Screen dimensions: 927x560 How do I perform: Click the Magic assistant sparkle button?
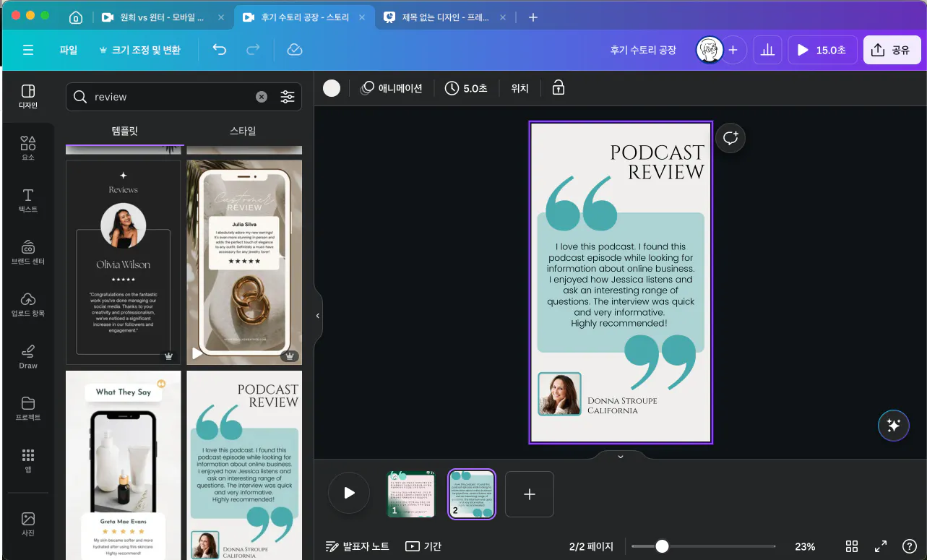tap(893, 426)
